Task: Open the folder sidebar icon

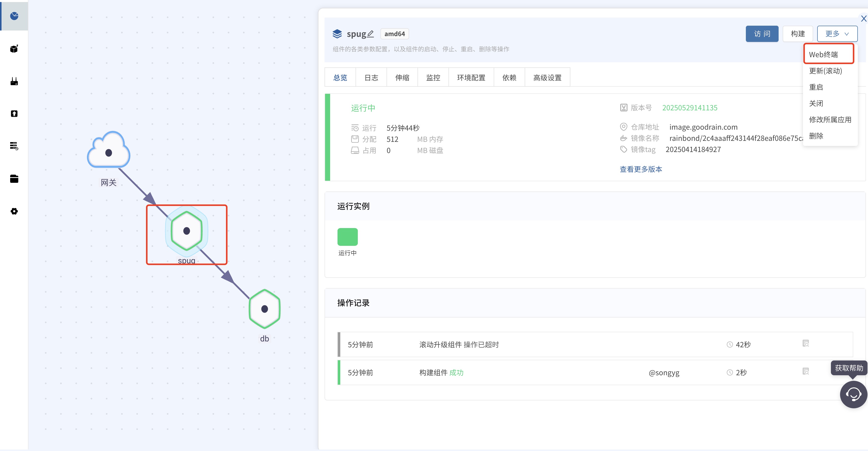Action: pos(14,179)
